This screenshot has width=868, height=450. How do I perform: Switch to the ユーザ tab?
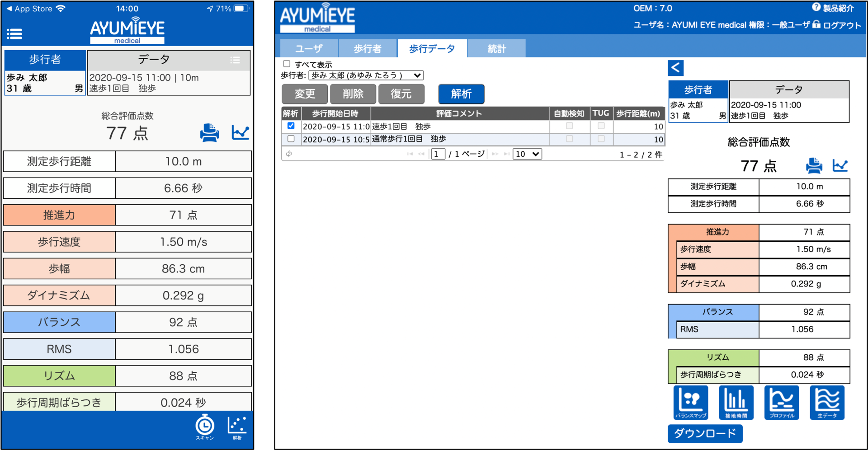click(309, 49)
